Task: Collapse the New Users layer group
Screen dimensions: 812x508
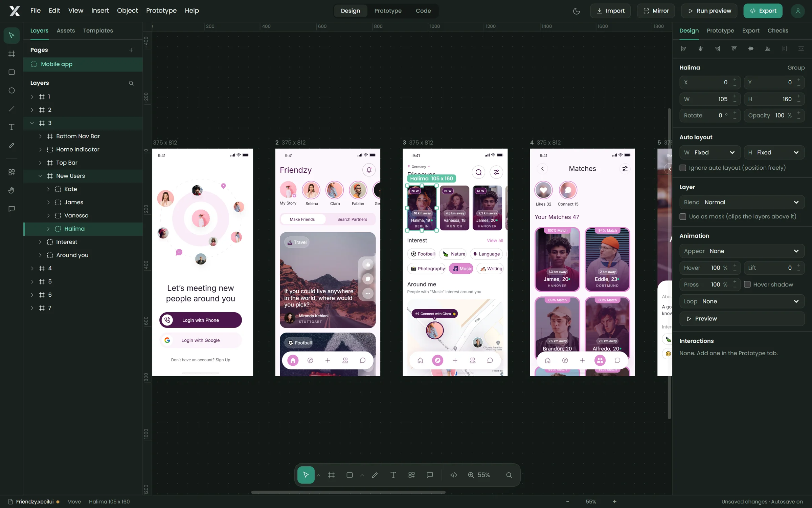Action: pyautogui.click(x=40, y=176)
